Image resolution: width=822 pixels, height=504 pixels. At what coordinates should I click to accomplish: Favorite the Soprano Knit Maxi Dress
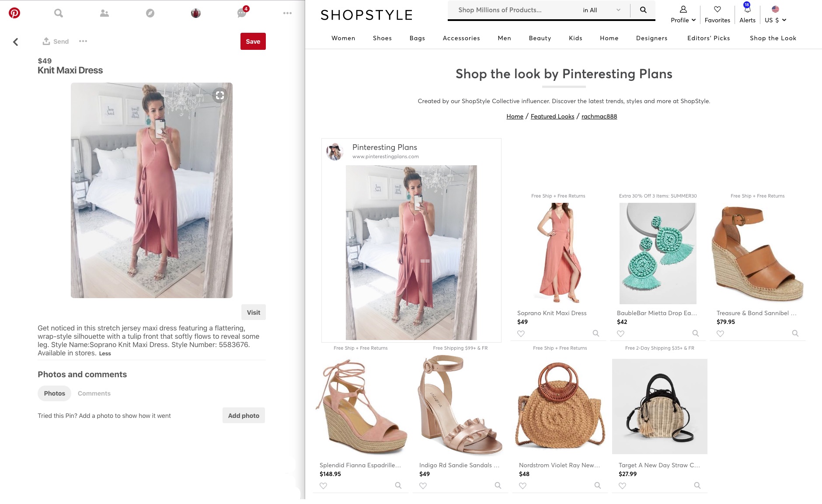pos(521,334)
